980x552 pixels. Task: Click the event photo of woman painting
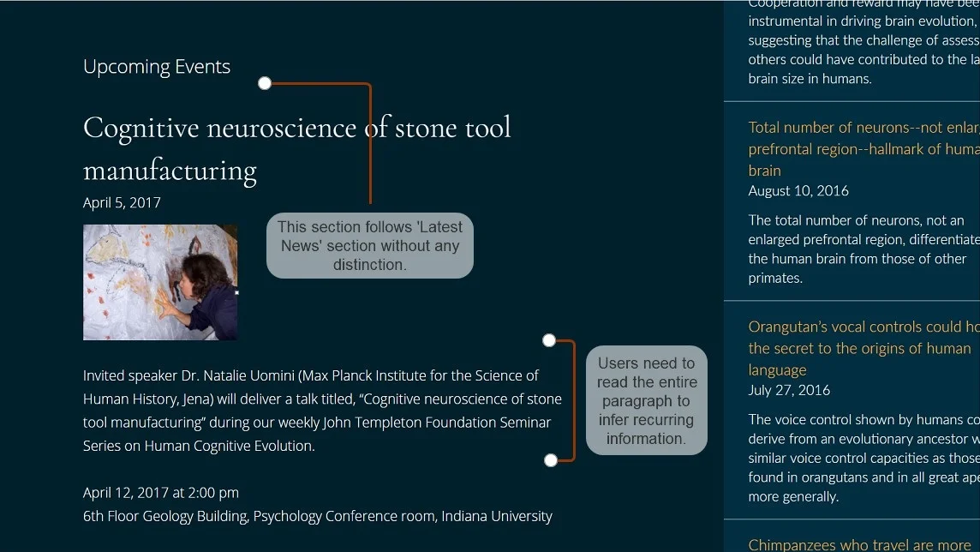coord(160,282)
